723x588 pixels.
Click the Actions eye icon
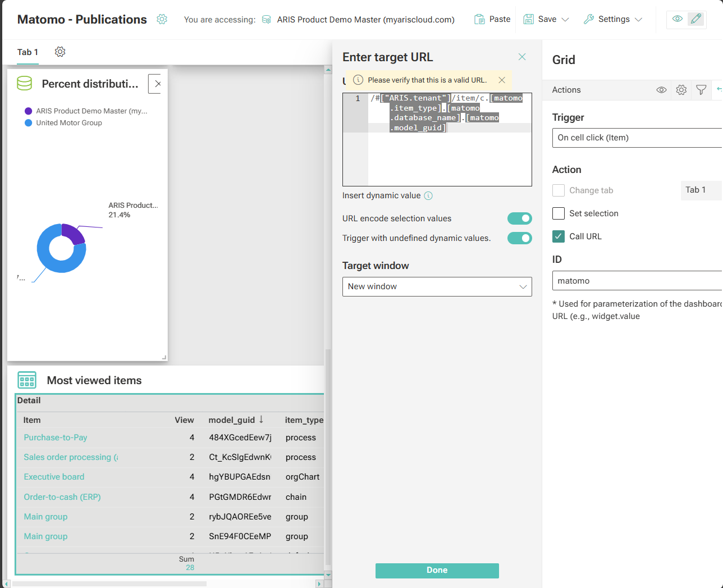click(x=661, y=90)
